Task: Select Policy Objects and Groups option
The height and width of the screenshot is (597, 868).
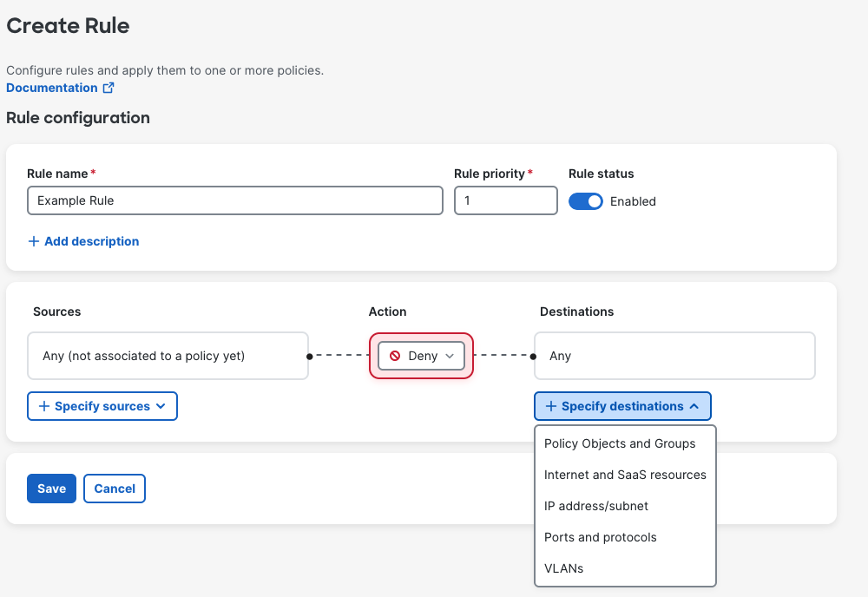Action: tap(620, 443)
